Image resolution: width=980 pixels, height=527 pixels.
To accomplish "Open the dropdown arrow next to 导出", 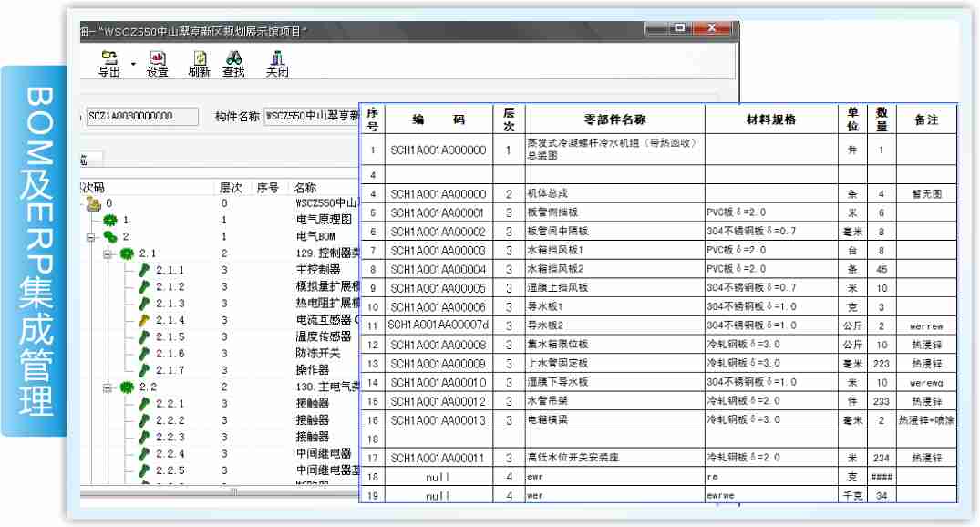I will 133,63.
